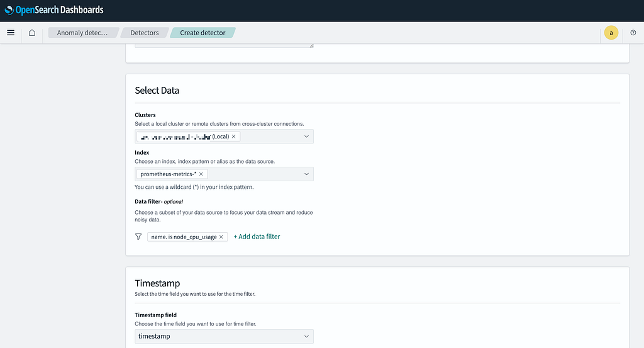Click the wildcard hint text below Index

194,187
